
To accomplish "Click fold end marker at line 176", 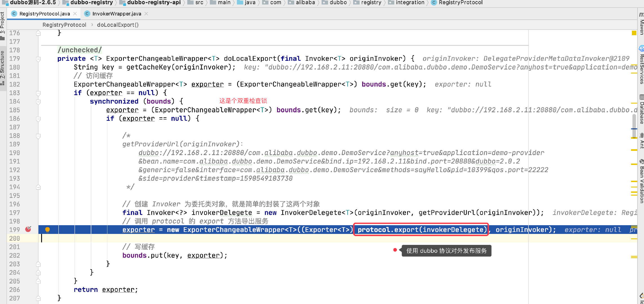I will (x=38, y=33).
